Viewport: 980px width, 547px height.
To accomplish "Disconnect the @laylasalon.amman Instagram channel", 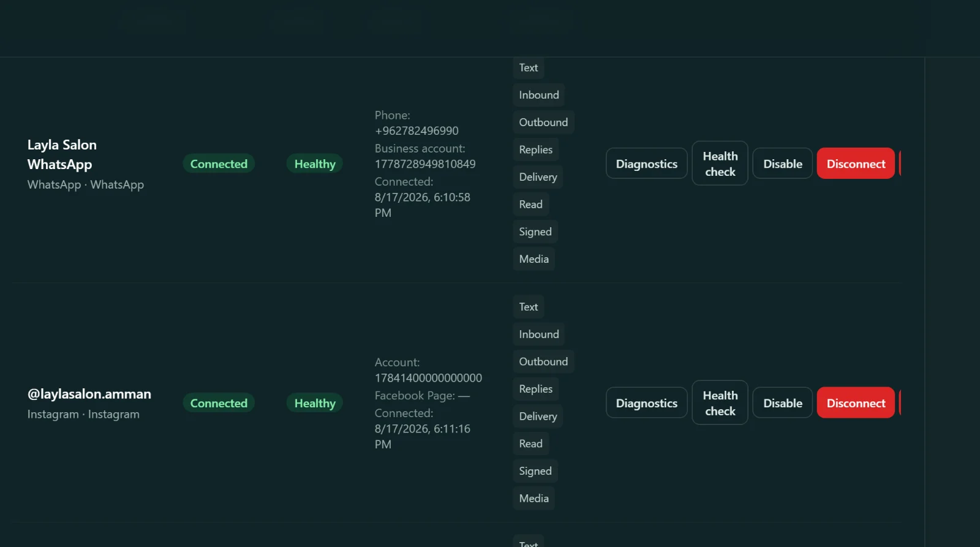I will click(856, 403).
